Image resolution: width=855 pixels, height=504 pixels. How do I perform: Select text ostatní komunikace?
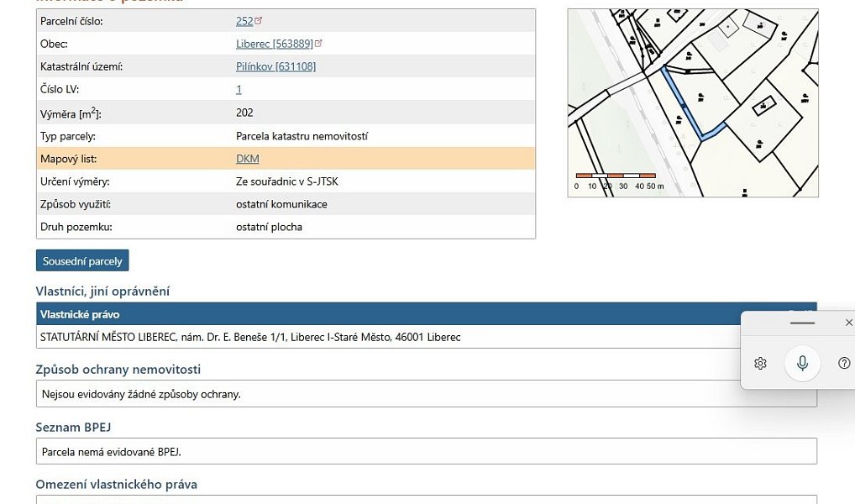(x=281, y=204)
